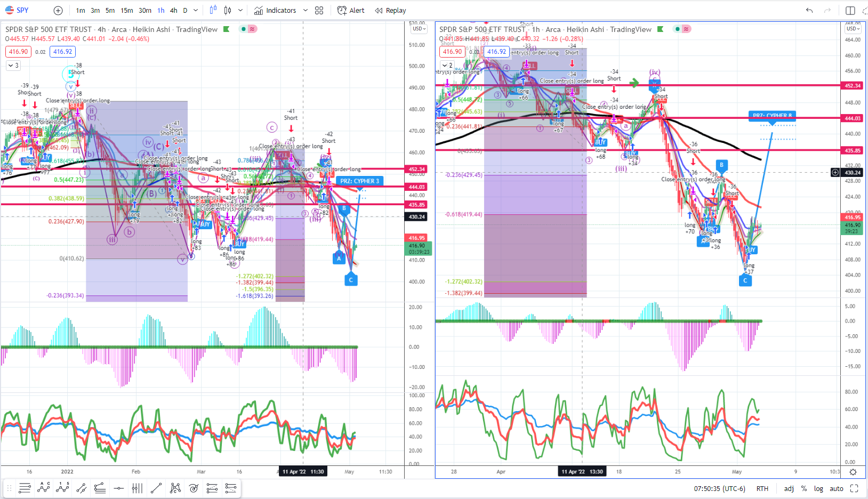Click the redo arrow icon

(x=827, y=10)
